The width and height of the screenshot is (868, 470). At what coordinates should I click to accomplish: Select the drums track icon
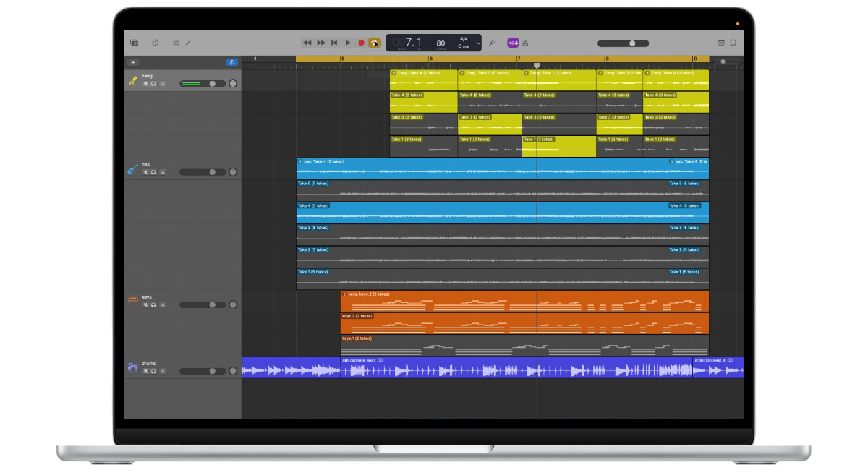(133, 368)
